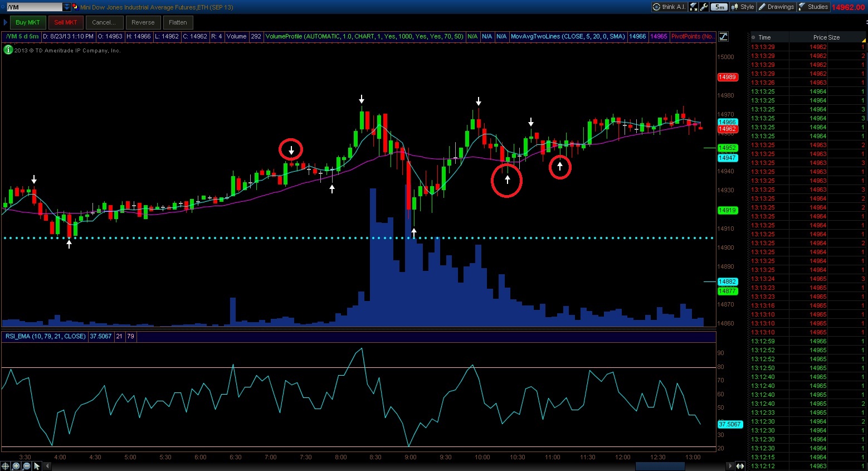Viewport: 868px width, 471px height.
Task: Click the PivotPoints study label
Action: coord(693,37)
